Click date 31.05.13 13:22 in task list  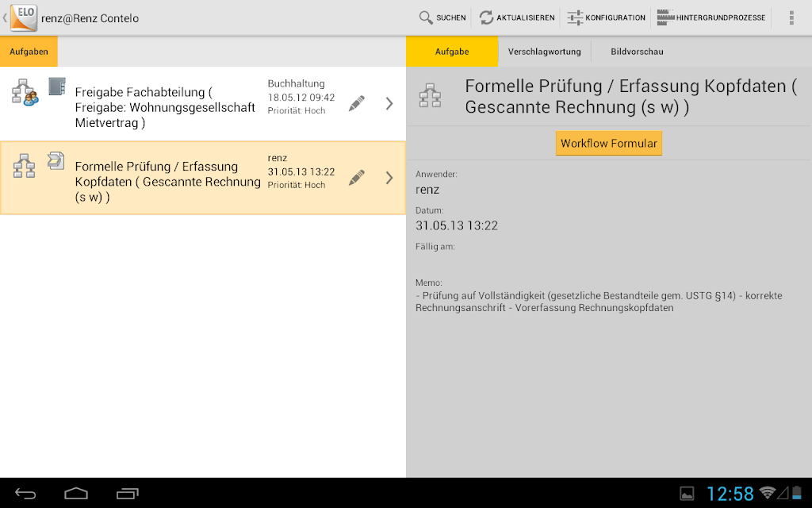[301, 171]
